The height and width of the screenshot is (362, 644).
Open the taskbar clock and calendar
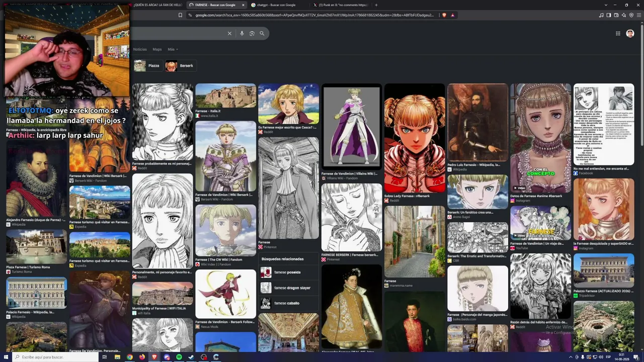coord(622,357)
